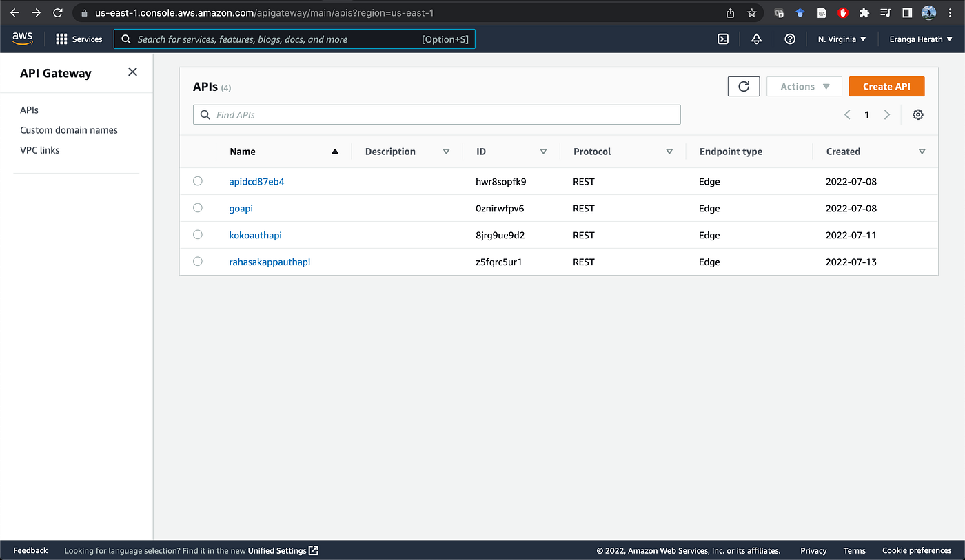Refresh the APIs list
This screenshot has width=965, height=560.
pos(744,86)
